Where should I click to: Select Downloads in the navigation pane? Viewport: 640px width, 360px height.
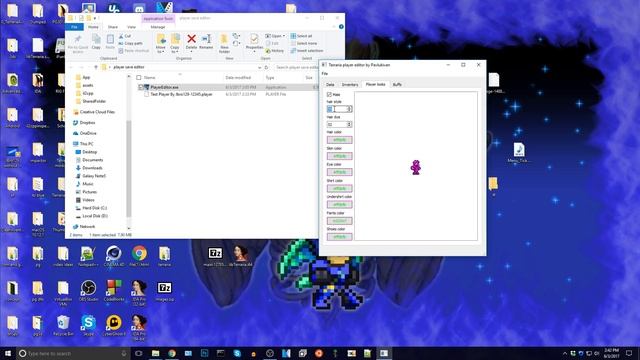click(x=89, y=168)
